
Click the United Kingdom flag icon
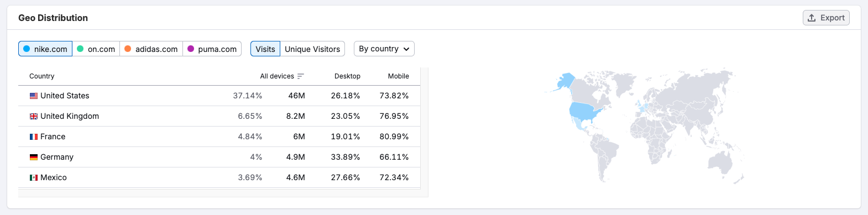(34, 116)
